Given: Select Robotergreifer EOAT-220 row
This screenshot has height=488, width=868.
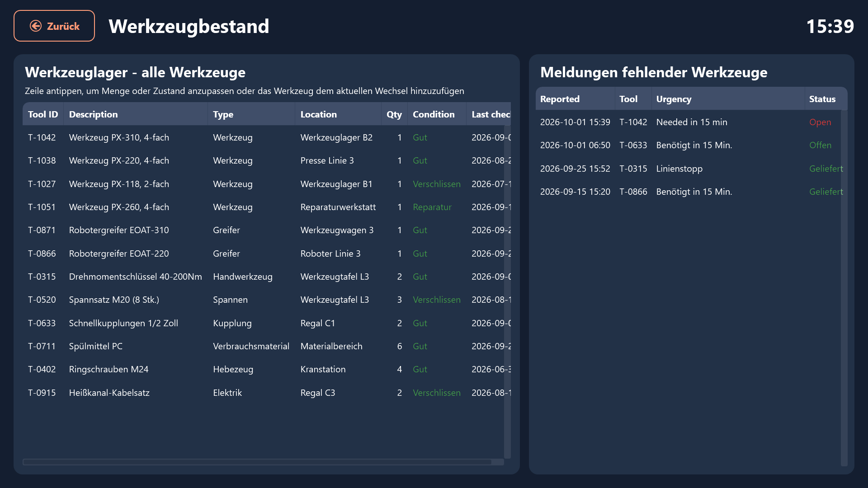Looking at the screenshot, I should (267, 253).
